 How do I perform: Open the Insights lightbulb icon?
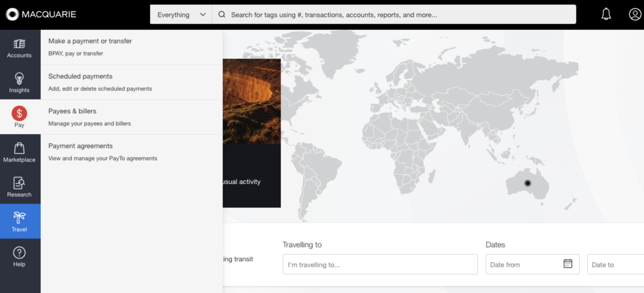19,78
